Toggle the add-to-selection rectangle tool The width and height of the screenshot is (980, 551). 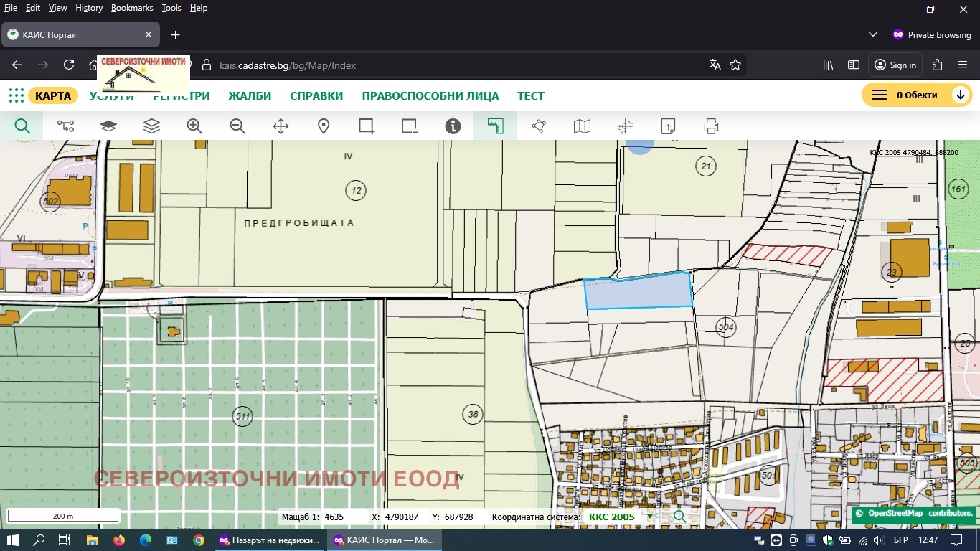pyautogui.click(x=367, y=126)
